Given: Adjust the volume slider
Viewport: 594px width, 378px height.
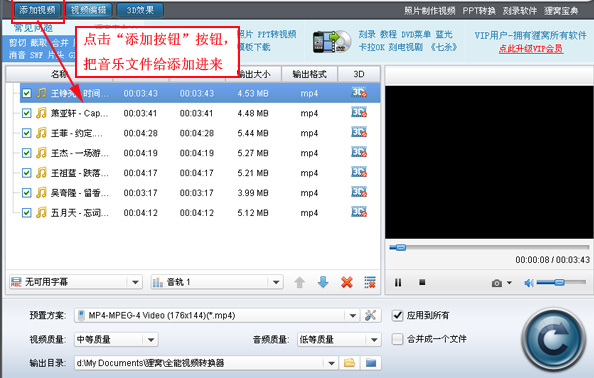Looking at the screenshot, I should 561,282.
